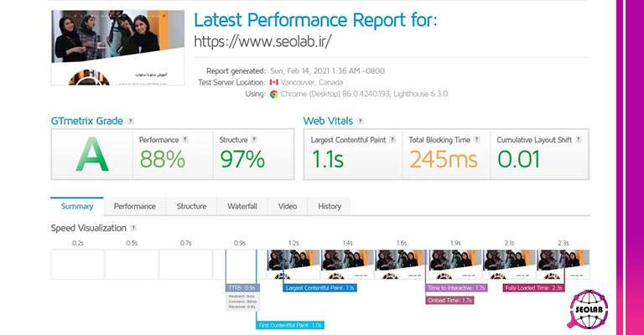The width and height of the screenshot is (644, 335).
Task: Open Cumulative Layout Shift help icon
Action: tap(579, 139)
